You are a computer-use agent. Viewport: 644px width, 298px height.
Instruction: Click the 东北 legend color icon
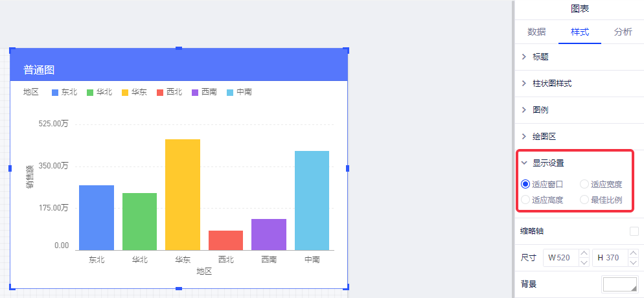(x=55, y=92)
